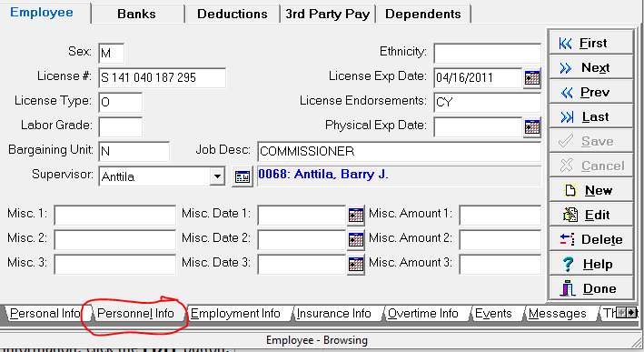Screen dimensions: 644x352
Task: Click the Cancel button
Action: [590, 166]
